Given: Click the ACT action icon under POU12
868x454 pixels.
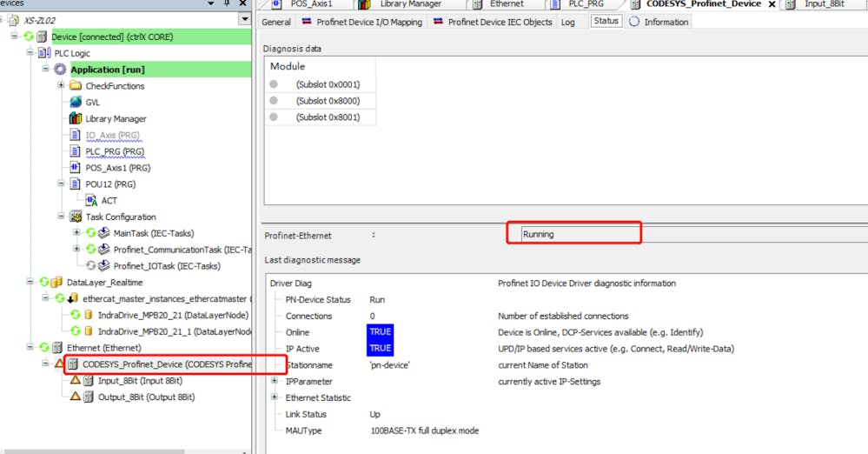Looking at the screenshot, I should click(92, 201).
